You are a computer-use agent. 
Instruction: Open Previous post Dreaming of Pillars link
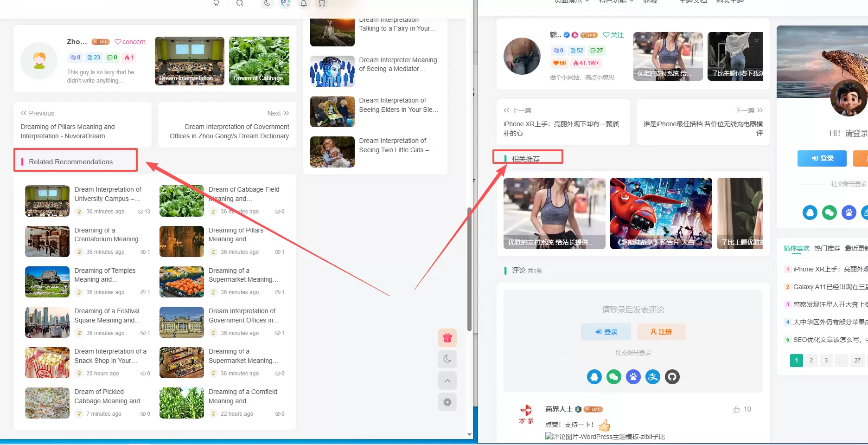pyautogui.click(x=68, y=131)
